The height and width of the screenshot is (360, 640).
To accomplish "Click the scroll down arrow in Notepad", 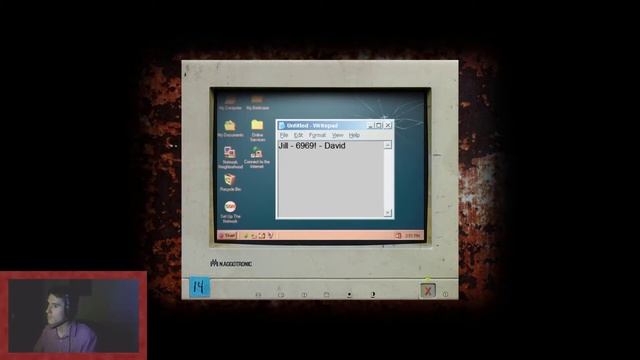I will (388, 213).
